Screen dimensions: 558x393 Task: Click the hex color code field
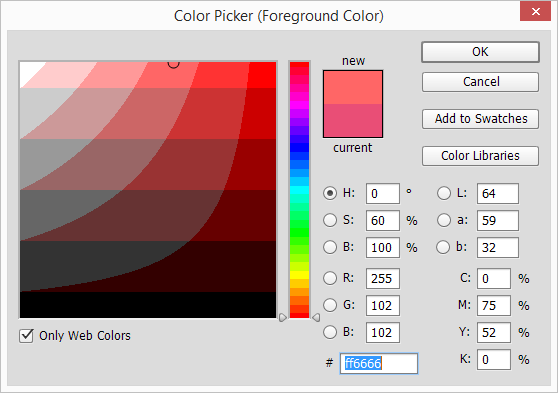pos(379,363)
